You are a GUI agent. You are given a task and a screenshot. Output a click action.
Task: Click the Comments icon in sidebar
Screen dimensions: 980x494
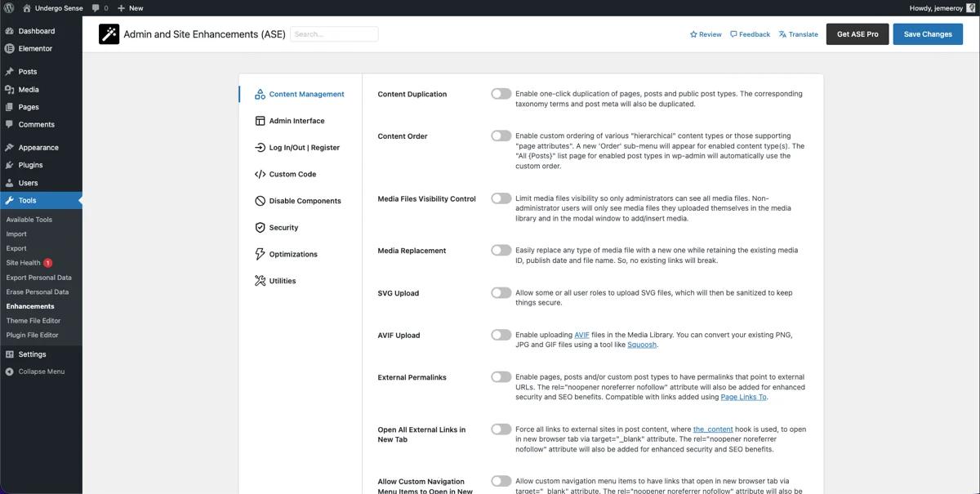pyautogui.click(x=9, y=124)
